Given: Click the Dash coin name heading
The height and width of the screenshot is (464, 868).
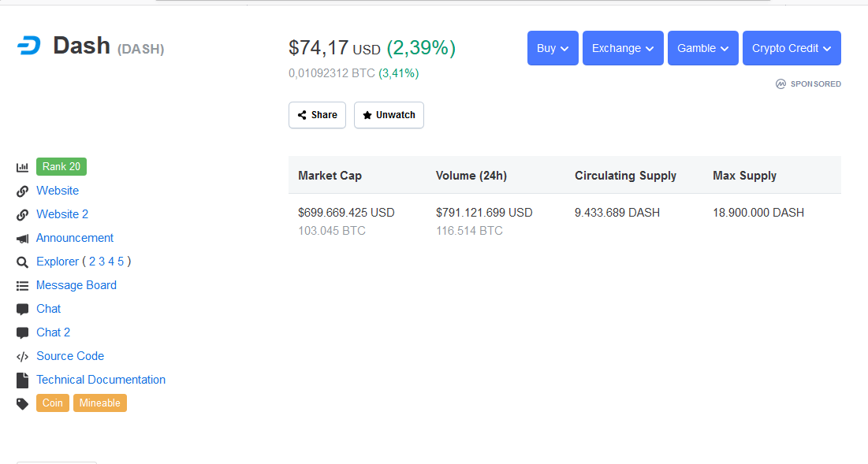Looking at the screenshot, I should (81, 46).
